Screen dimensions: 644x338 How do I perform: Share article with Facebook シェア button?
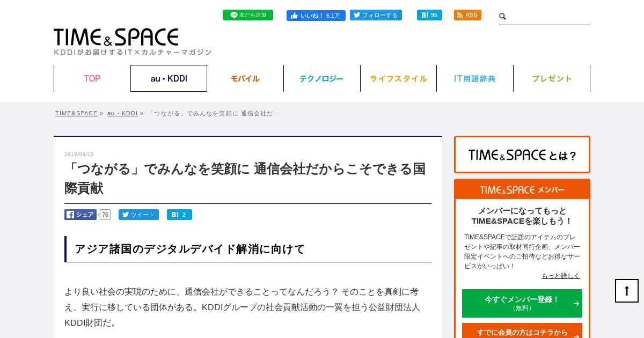pos(80,215)
